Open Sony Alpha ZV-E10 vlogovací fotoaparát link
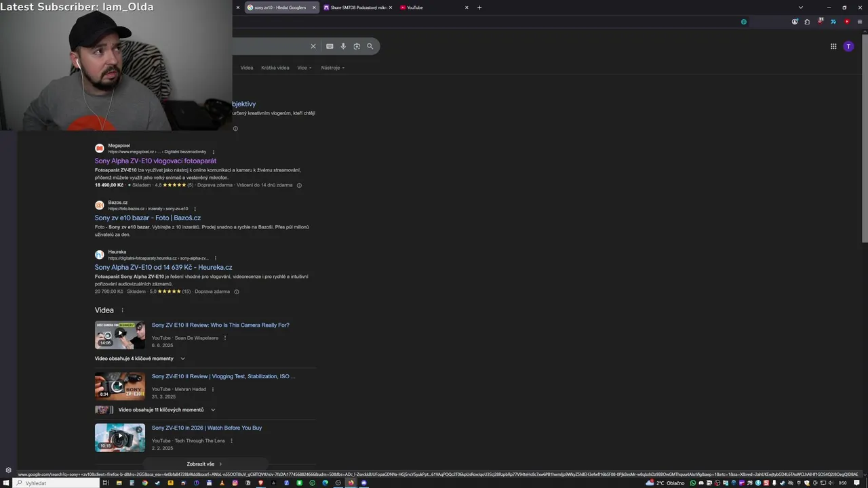The height and width of the screenshot is (488, 868). [x=155, y=161]
